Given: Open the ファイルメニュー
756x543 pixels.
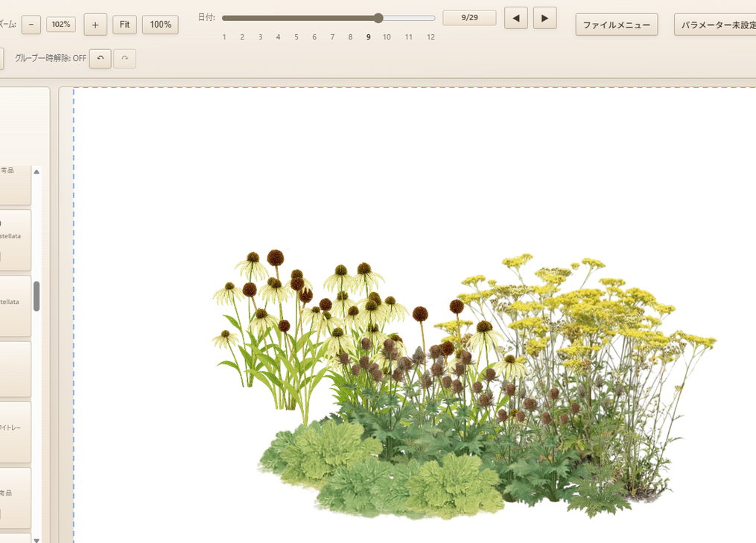Looking at the screenshot, I should (617, 24).
